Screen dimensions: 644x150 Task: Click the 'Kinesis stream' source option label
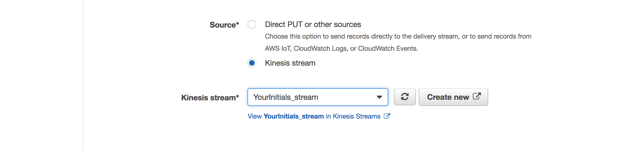[x=290, y=63]
